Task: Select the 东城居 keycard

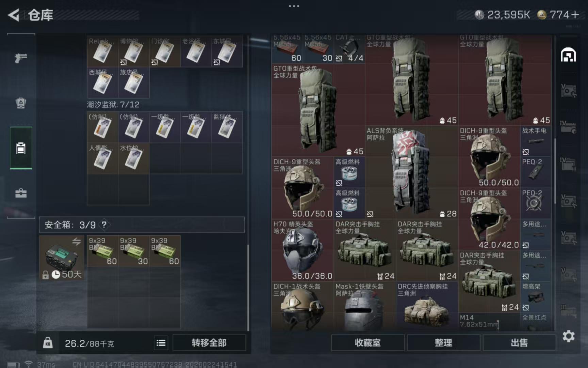Action: tap(227, 51)
